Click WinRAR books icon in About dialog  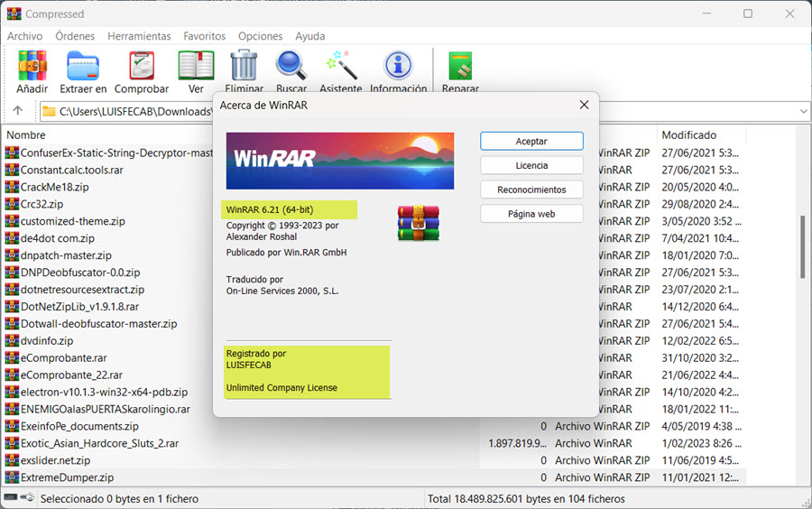click(419, 223)
